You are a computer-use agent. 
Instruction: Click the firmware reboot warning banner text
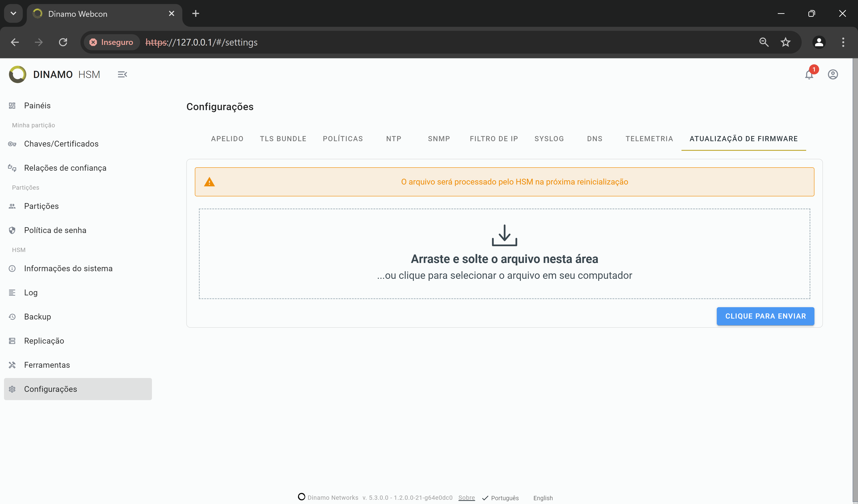coord(514,182)
